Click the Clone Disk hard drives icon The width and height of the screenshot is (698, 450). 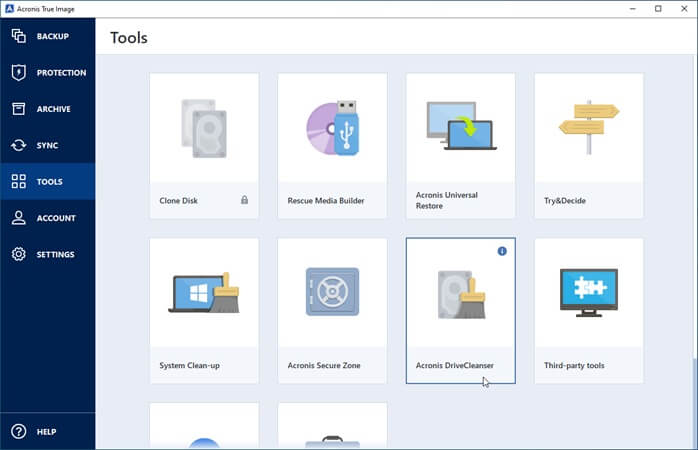(204, 128)
